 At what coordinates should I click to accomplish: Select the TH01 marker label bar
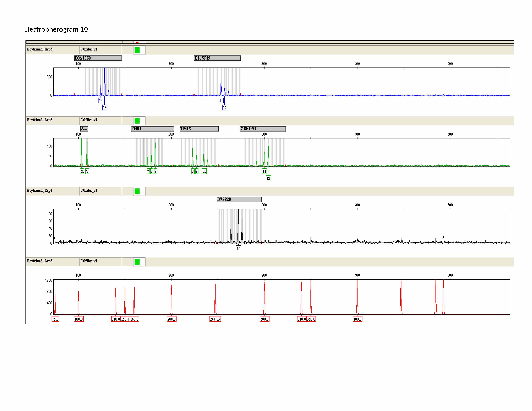[152, 129]
